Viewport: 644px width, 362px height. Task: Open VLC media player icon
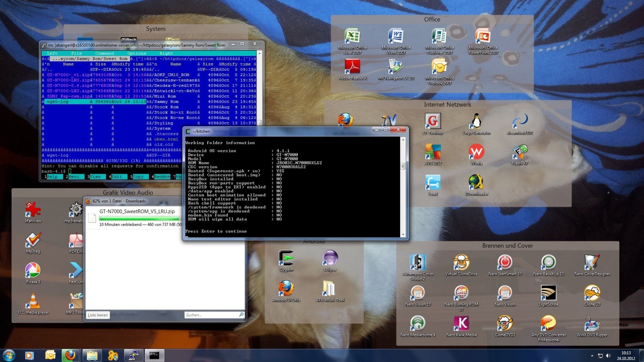click(x=33, y=304)
